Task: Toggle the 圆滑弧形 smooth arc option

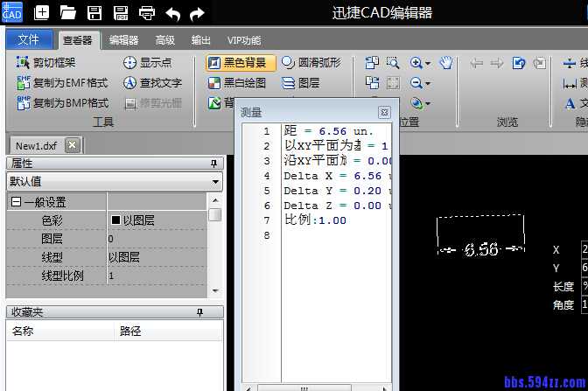Action: point(311,63)
